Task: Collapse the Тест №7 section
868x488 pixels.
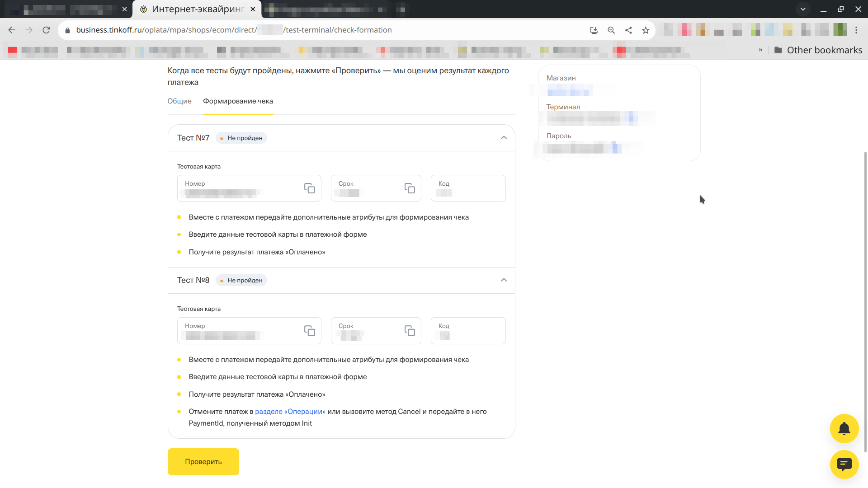Action: [504, 138]
